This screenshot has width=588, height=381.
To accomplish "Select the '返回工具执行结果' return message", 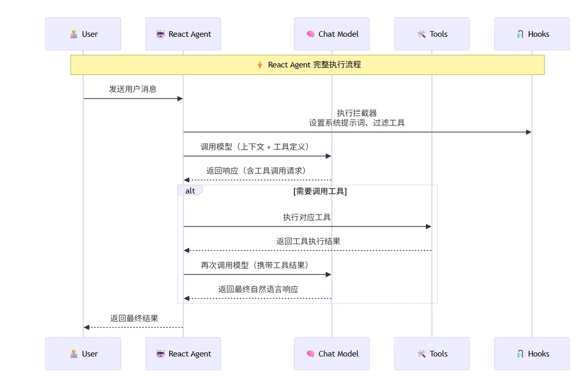I will (308, 241).
